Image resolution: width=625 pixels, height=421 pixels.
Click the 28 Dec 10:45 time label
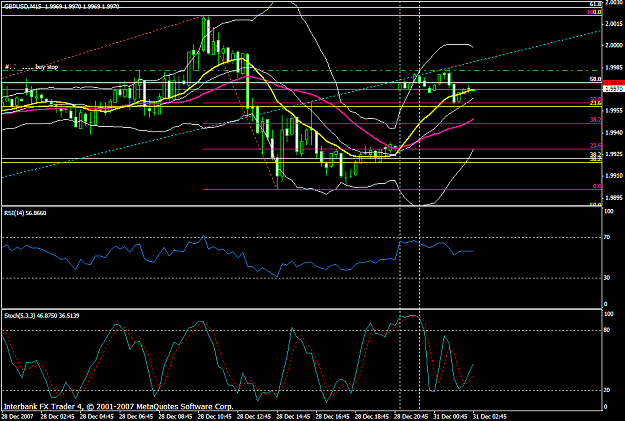point(215,417)
